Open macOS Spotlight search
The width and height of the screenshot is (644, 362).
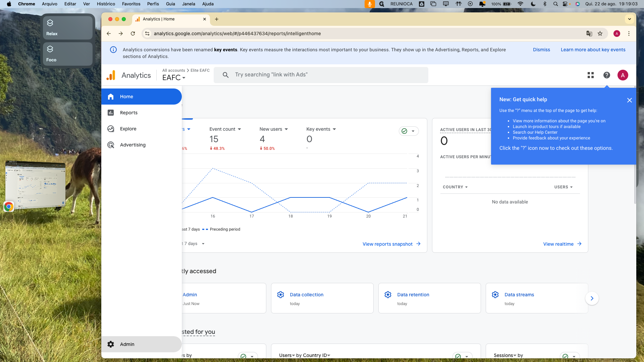click(555, 4)
